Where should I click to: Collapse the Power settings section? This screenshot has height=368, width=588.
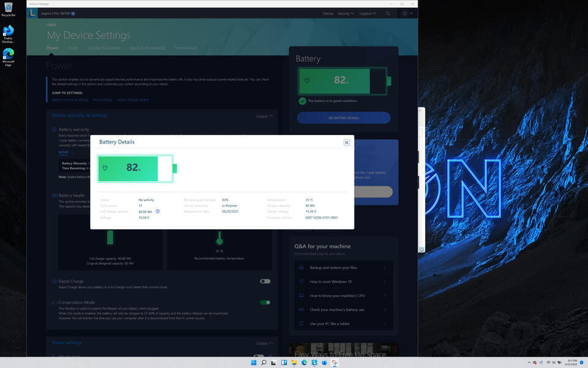click(264, 343)
